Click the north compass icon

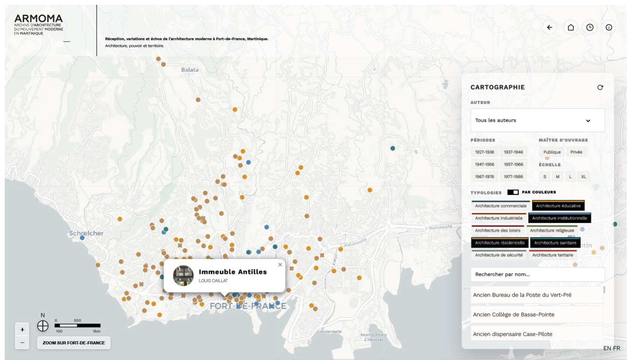click(x=43, y=326)
